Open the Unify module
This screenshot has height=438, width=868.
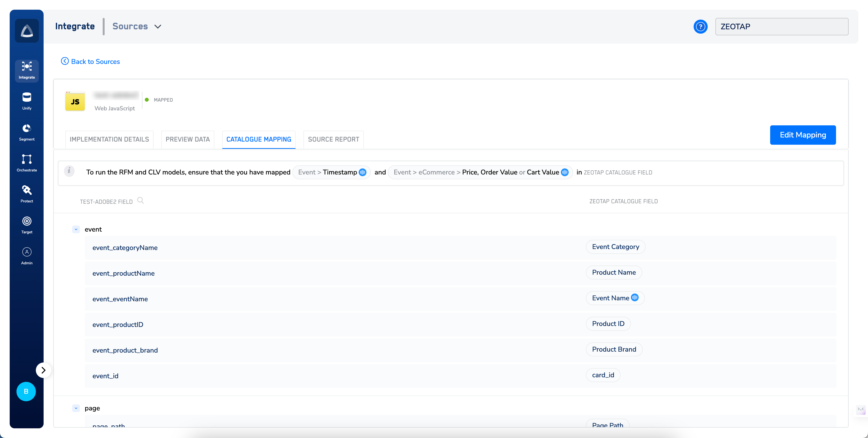pyautogui.click(x=27, y=101)
